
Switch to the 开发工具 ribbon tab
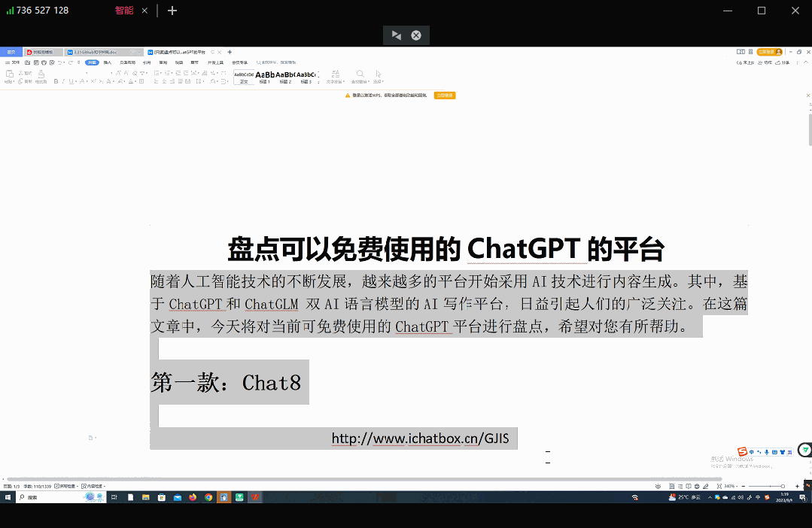[x=215, y=62]
